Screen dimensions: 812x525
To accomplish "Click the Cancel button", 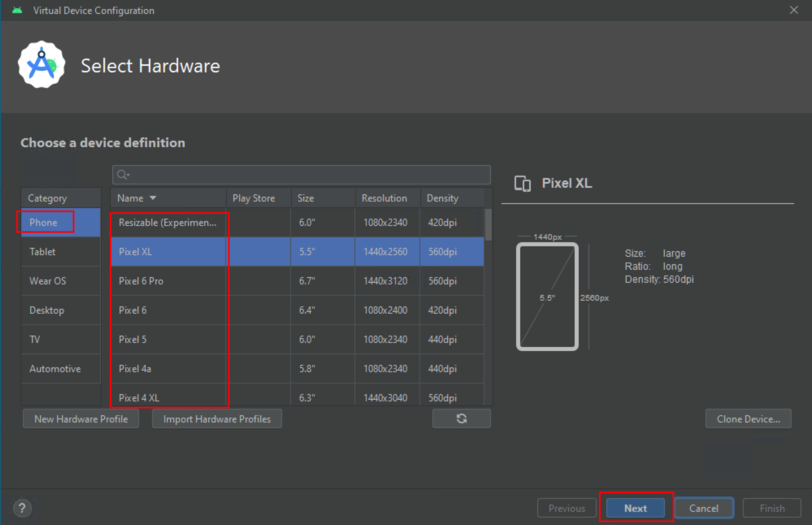I will (x=703, y=508).
